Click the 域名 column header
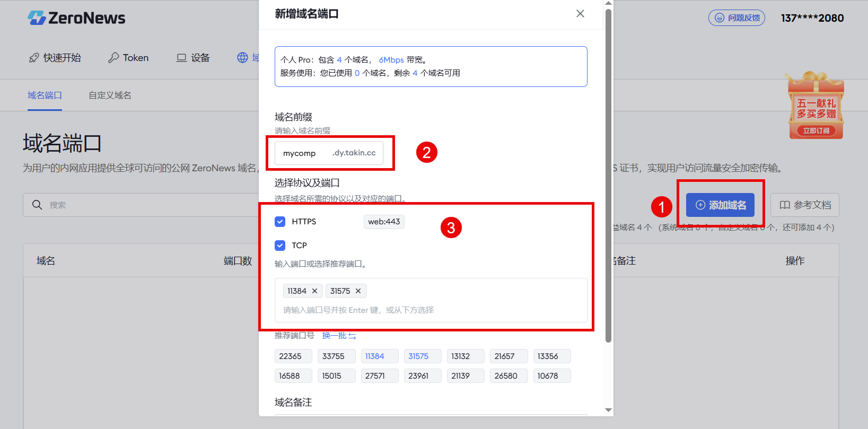This screenshot has height=429, width=868. (x=46, y=261)
